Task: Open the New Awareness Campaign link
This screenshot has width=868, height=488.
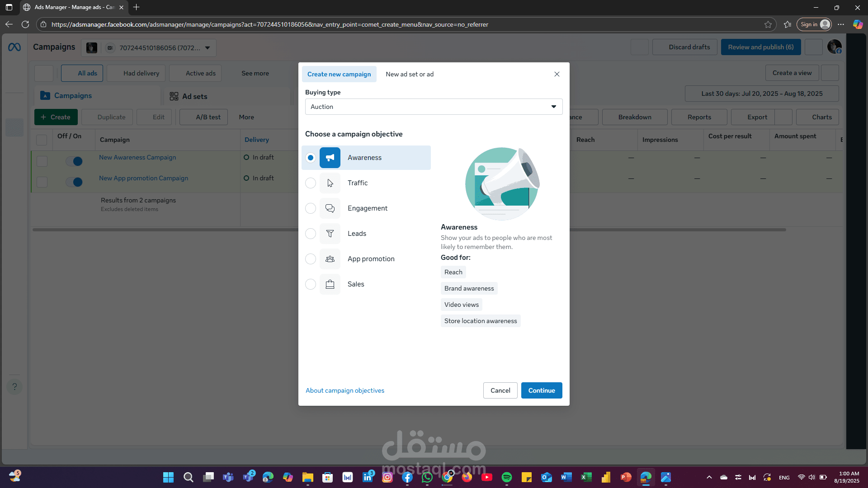Action: 137,157
